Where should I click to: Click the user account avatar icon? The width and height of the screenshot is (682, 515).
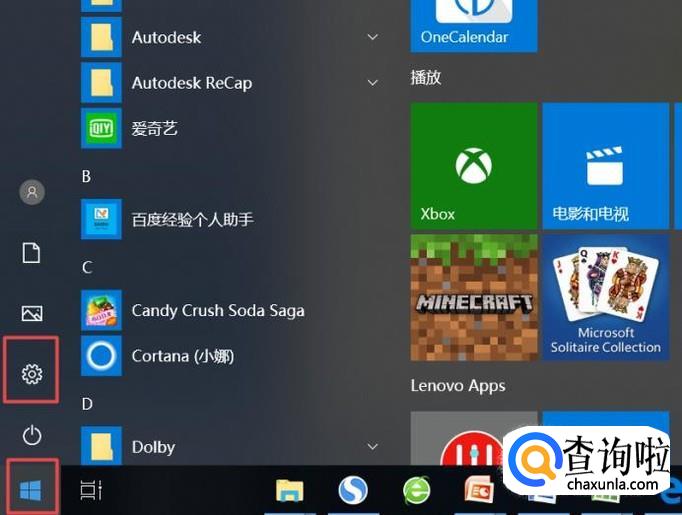pyautogui.click(x=32, y=192)
